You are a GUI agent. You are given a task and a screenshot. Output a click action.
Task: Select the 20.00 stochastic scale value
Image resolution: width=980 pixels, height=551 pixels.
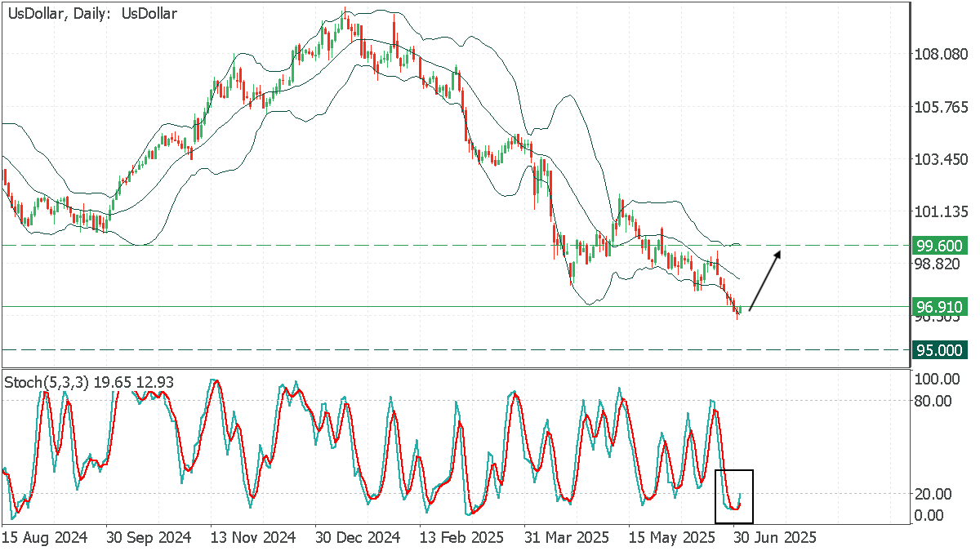tap(934, 494)
